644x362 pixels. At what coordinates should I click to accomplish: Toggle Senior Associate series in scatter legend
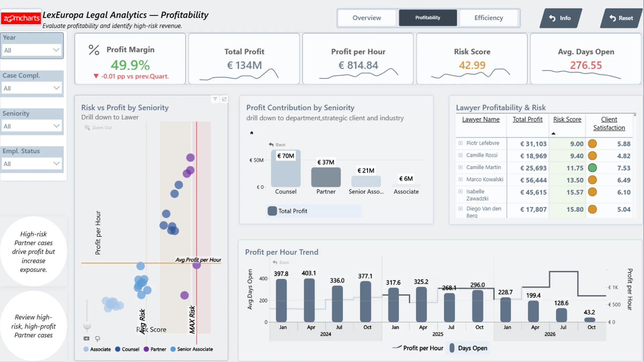(192, 349)
